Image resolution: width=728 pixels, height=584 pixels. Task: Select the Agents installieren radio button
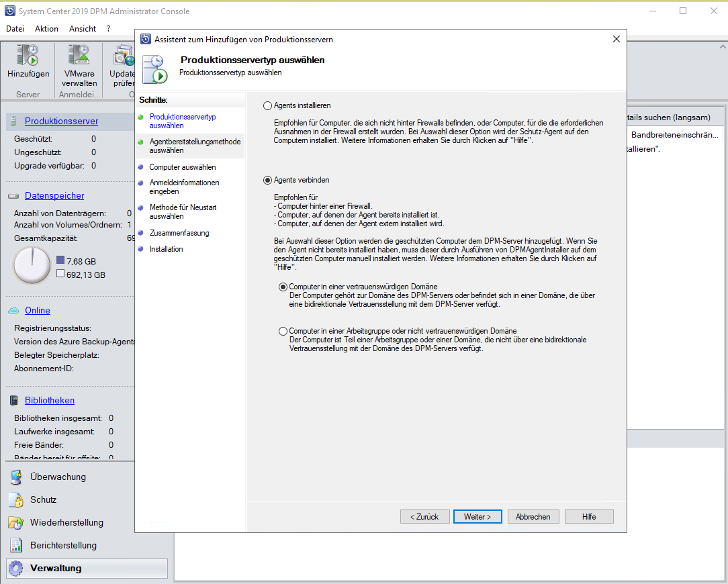[267, 106]
